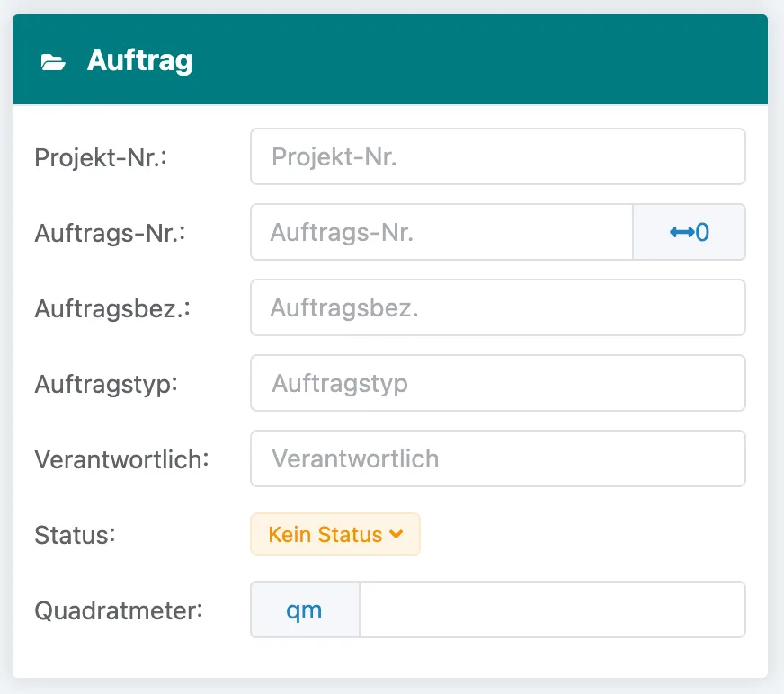
Task: Click the Auftragsbez. input box
Action: (x=498, y=307)
